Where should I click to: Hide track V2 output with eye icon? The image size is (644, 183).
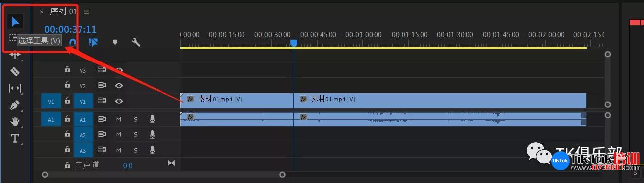click(x=119, y=86)
